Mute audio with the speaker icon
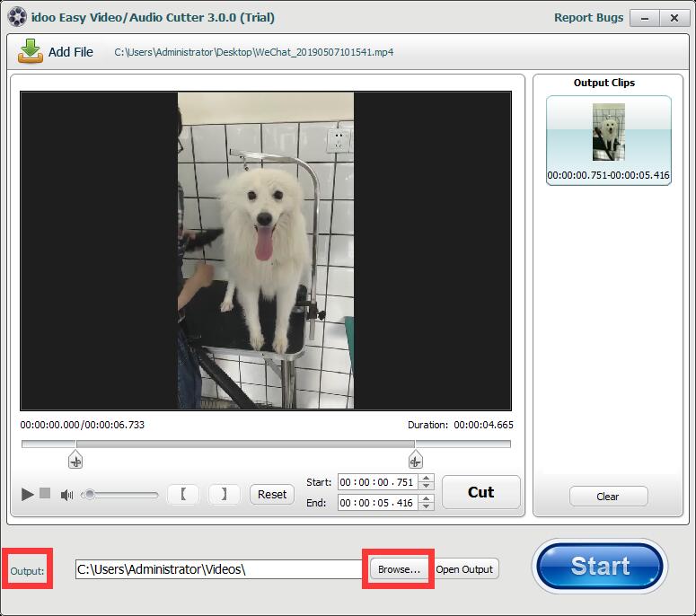The height and width of the screenshot is (616, 696). click(67, 495)
